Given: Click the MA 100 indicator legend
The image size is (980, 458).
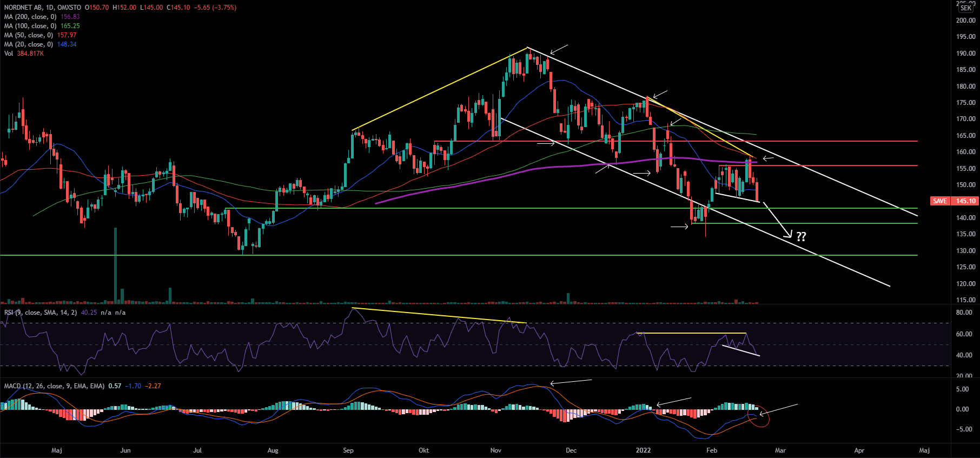Looking at the screenshot, I should [30, 26].
